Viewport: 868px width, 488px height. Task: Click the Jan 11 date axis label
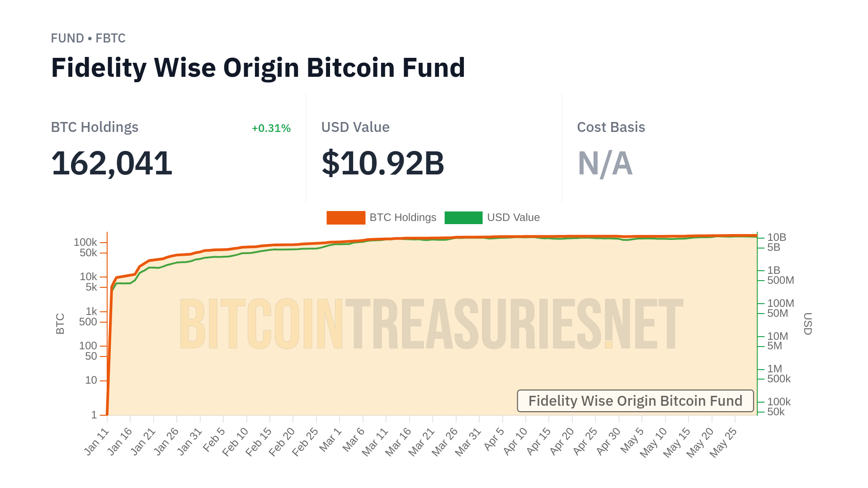tap(97, 441)
